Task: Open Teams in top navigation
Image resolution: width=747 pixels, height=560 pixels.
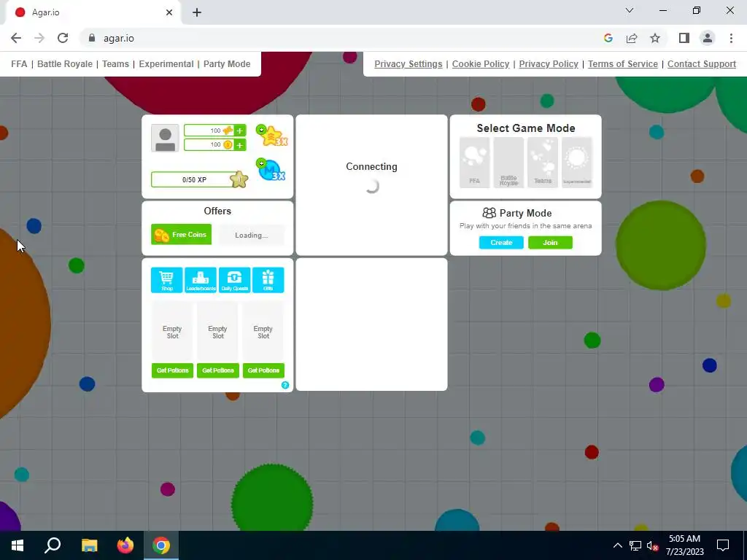Action: coord(115,64)
